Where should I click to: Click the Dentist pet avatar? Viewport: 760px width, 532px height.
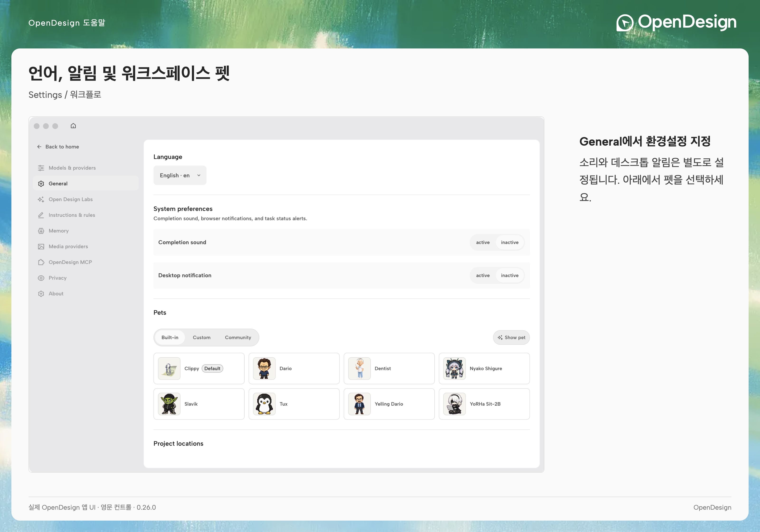pyautogui.click(x=360, y=368)
